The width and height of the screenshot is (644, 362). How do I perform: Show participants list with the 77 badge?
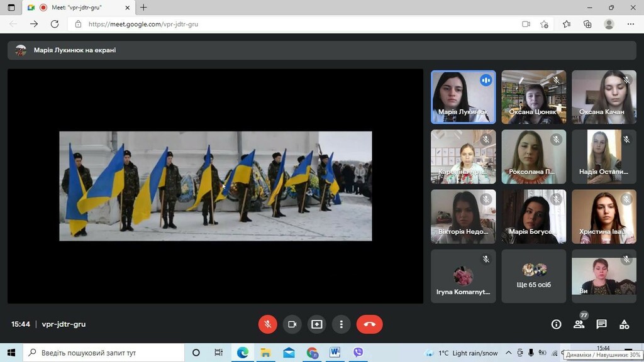(579, 324)
